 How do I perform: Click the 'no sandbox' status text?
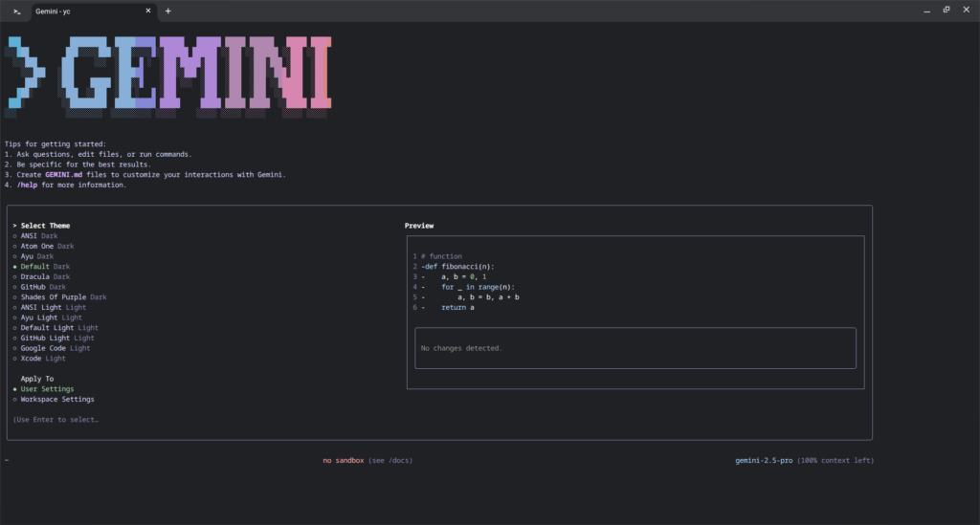[x=344, y=461]
